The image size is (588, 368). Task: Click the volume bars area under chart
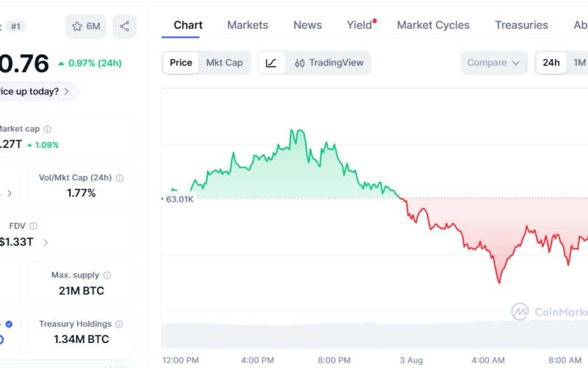374,336
